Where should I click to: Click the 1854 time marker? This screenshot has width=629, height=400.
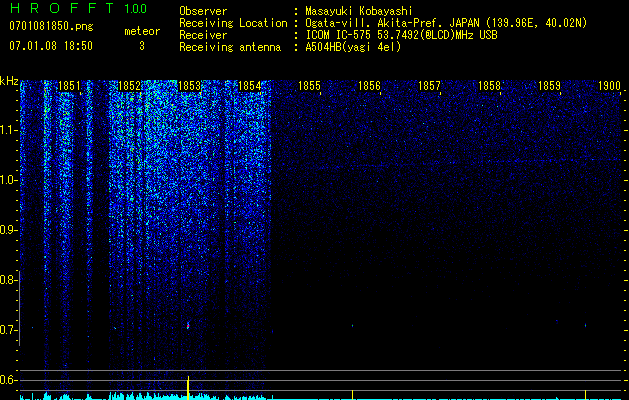(x=250, y=86)
